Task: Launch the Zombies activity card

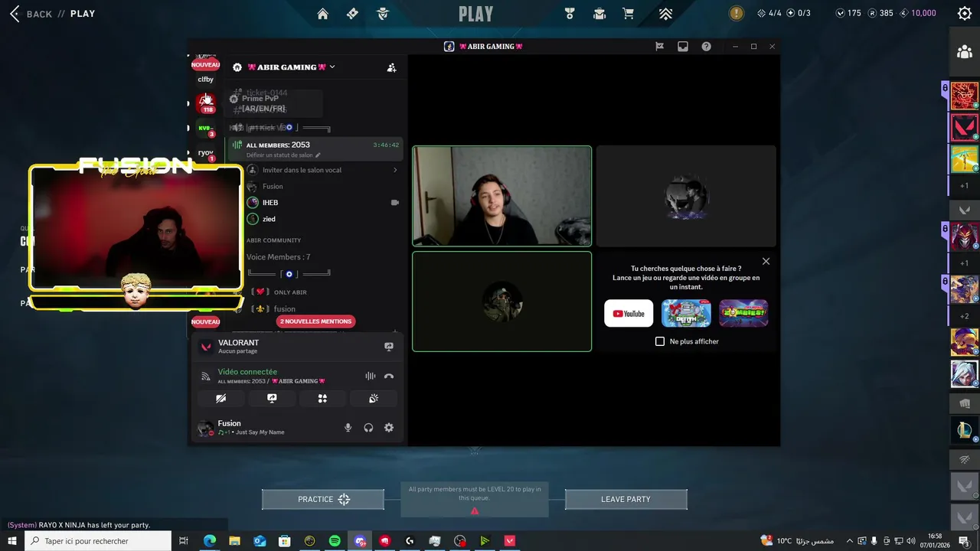Action: coord(743,313)
